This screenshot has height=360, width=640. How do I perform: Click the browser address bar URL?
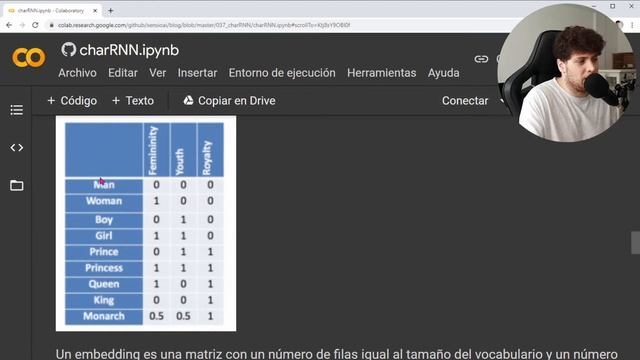tap(204, 25)
